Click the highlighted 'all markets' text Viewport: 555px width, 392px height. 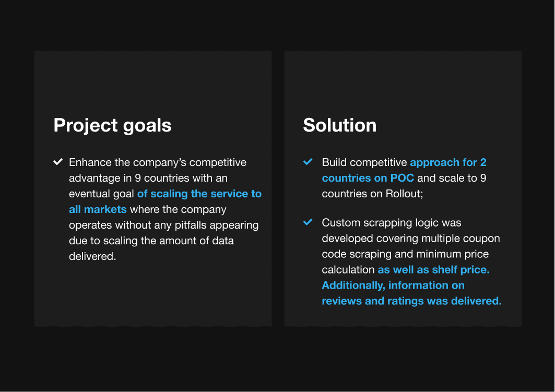coord(98,209)
